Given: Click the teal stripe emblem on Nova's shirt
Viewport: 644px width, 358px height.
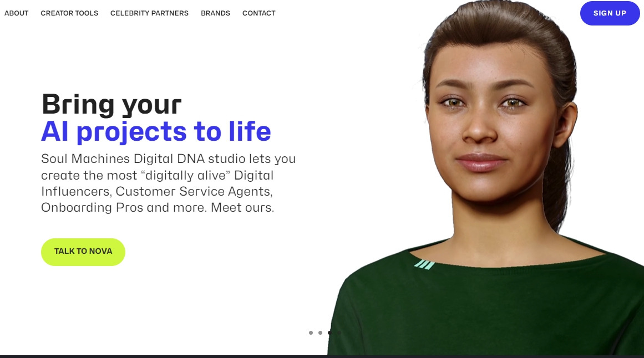Looking at the screenshot, I should coord(424,264).
